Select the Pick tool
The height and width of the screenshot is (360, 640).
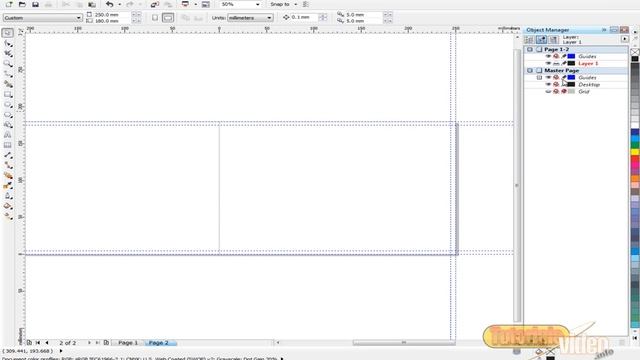pos(8,33)
